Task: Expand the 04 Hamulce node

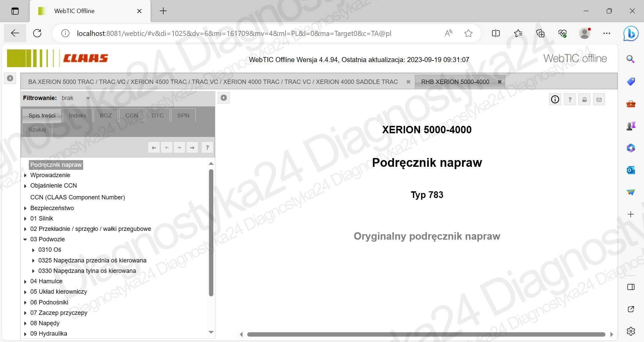Action: click(25, 282)
